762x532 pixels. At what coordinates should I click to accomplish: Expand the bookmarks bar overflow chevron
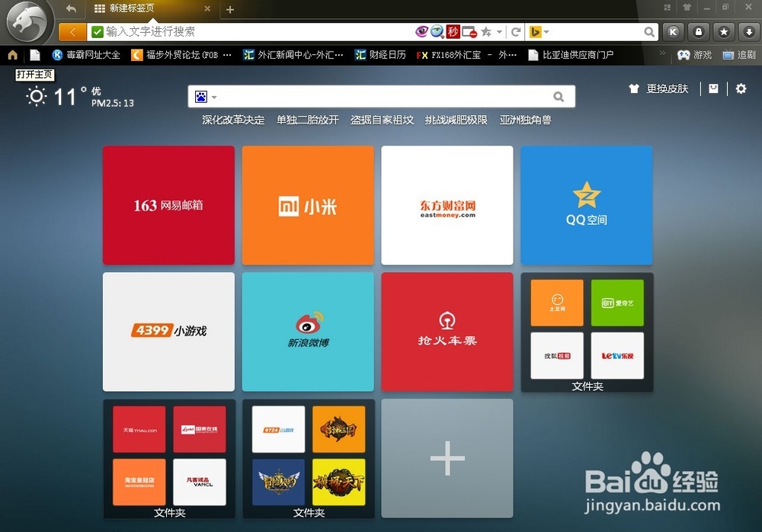(662, 53)
